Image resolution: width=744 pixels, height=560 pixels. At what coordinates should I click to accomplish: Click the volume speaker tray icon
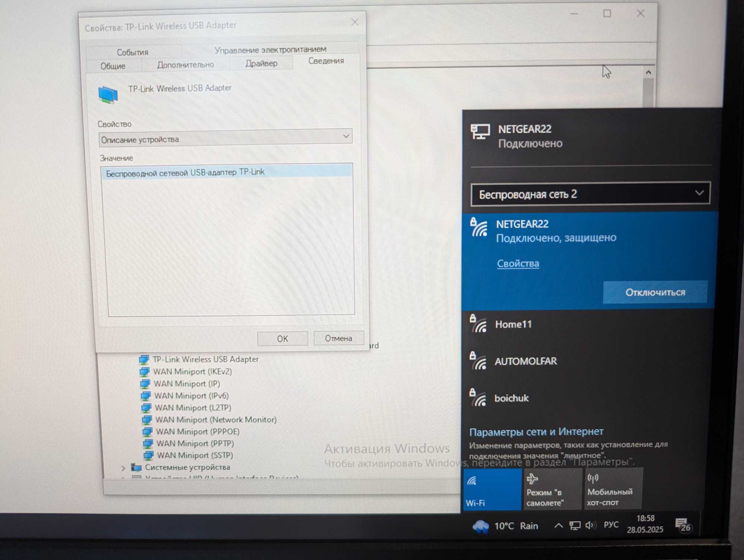[x=590, y=525]
